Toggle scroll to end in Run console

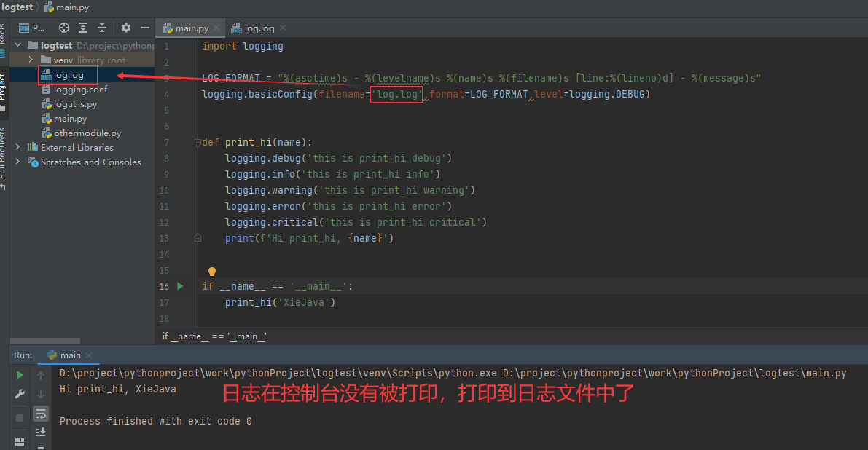[42, 432]
